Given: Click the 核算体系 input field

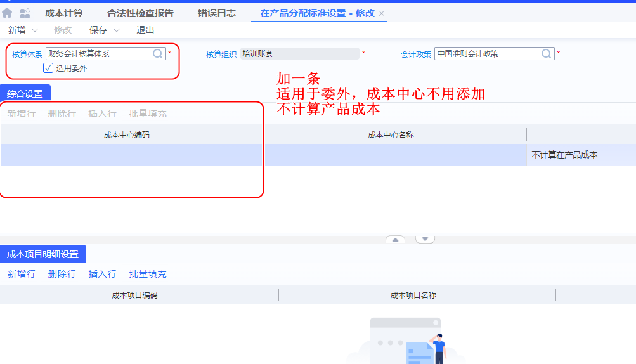Looking at the screenshot, I should tap(98, 54).
